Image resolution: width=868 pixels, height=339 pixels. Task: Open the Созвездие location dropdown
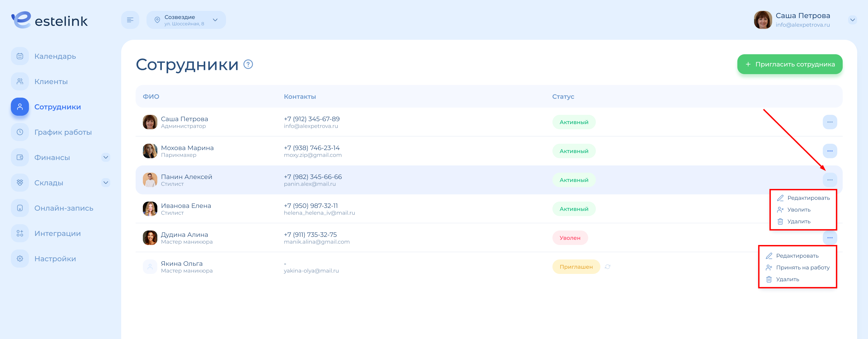186,20
